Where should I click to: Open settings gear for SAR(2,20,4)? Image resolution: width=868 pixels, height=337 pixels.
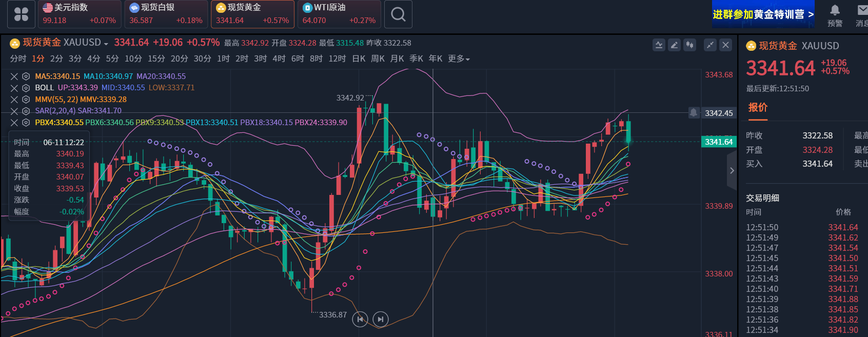26,111
